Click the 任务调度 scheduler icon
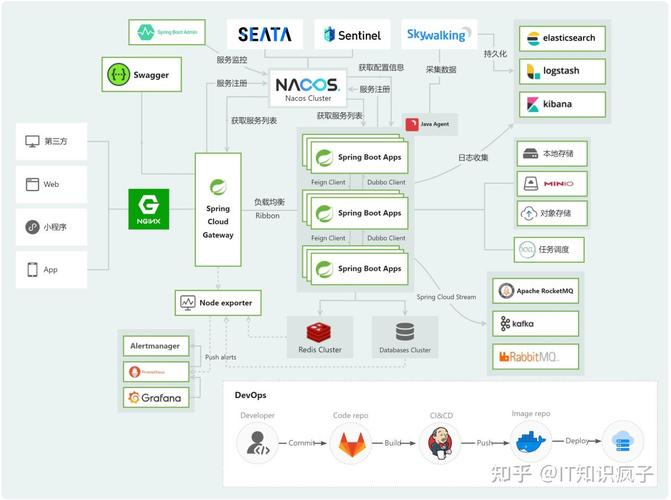671x500 pixels. tap(527, 250)
